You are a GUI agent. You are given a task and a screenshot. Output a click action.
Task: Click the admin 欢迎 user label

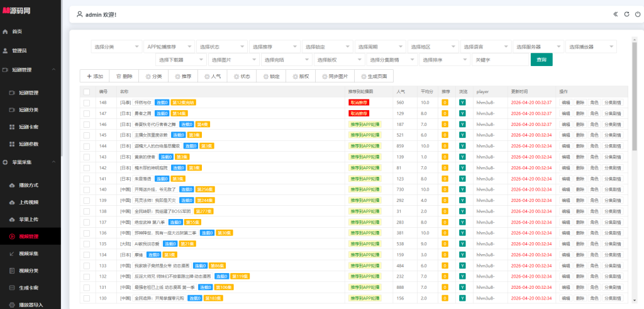(x=101, y=15)
